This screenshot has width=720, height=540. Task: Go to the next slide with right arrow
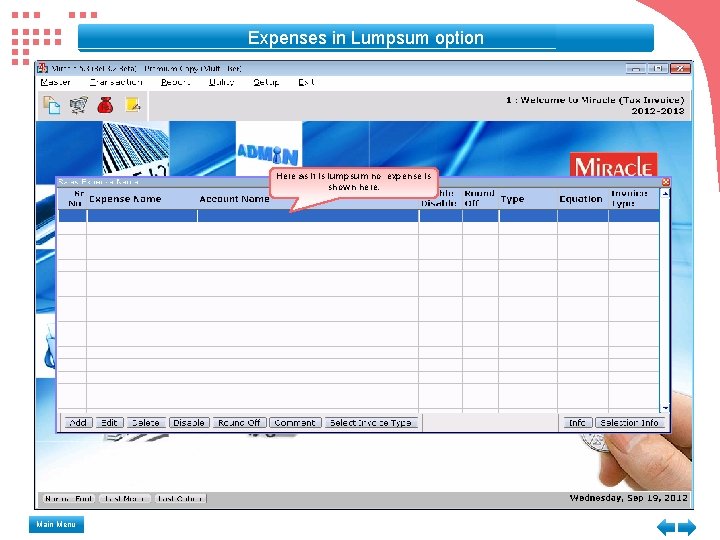pyautogui.click(x=687, y=527)
